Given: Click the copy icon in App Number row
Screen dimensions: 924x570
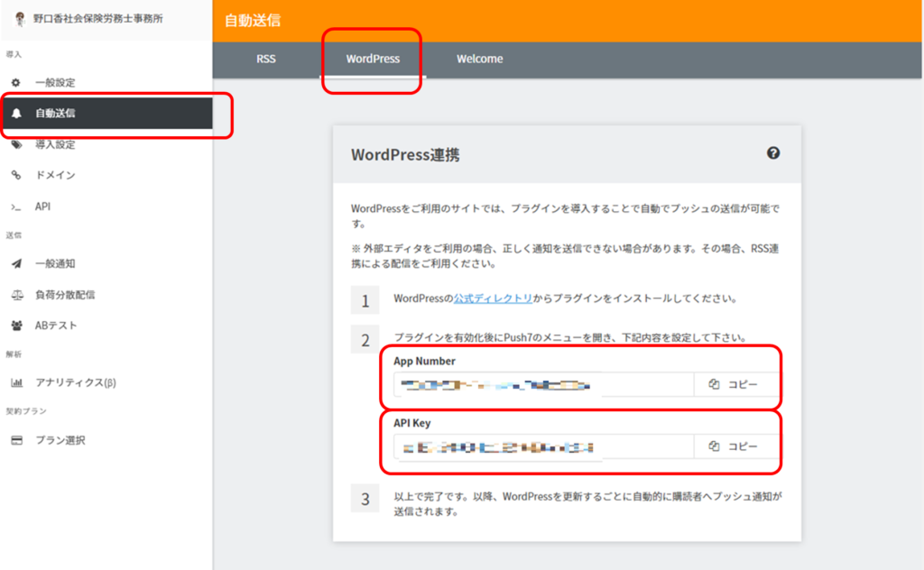Looking at the screenshot, I should pyautogui.click(x=715, y=384).
